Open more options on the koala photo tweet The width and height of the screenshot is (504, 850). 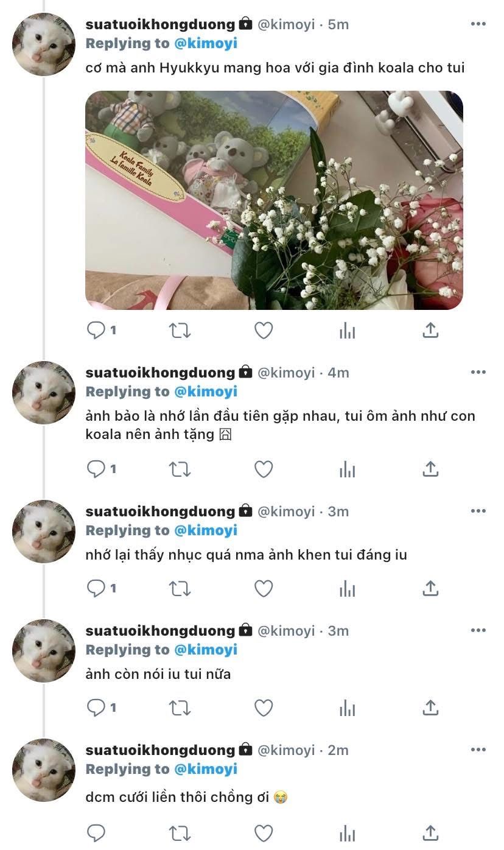[478, 24]
